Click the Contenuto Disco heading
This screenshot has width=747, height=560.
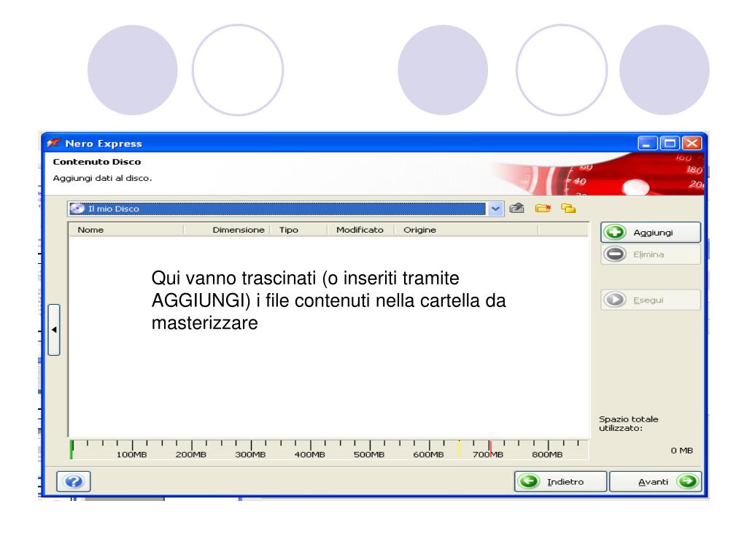pos(97,161)
